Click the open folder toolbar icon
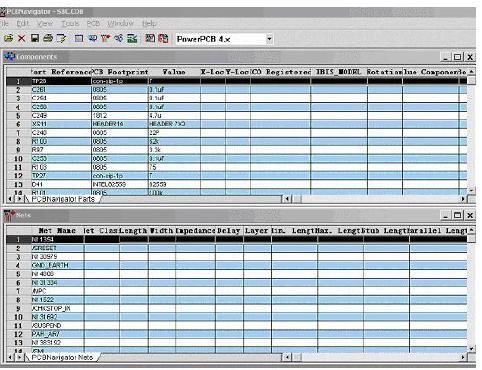 pos(9,38)
